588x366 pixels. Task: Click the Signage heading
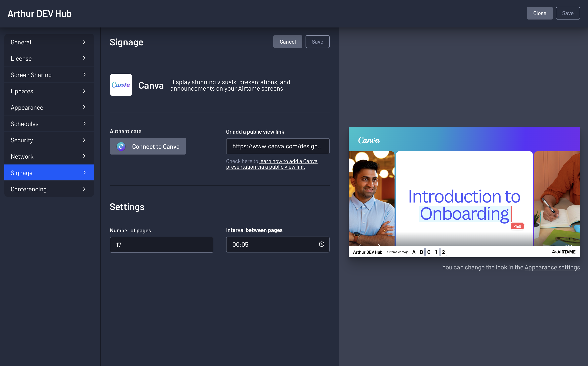127,42
